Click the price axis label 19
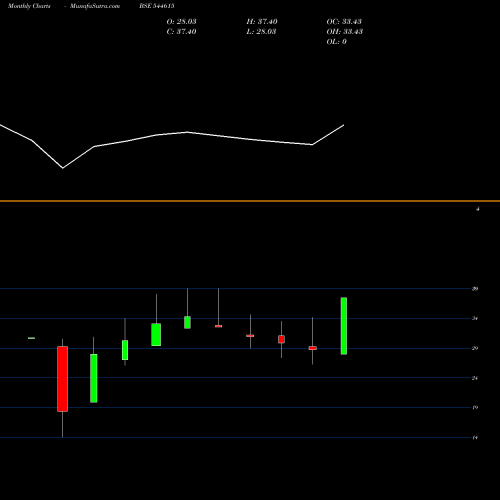 [x=475, y=407]
